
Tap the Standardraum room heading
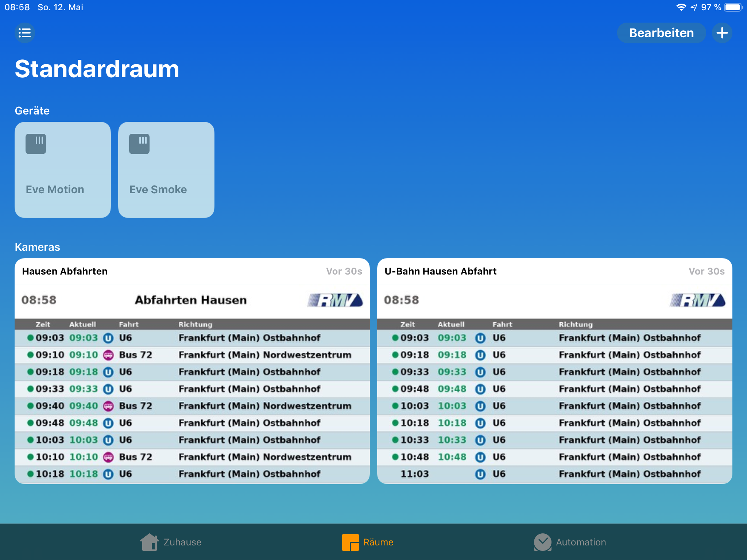pos(97,69)
